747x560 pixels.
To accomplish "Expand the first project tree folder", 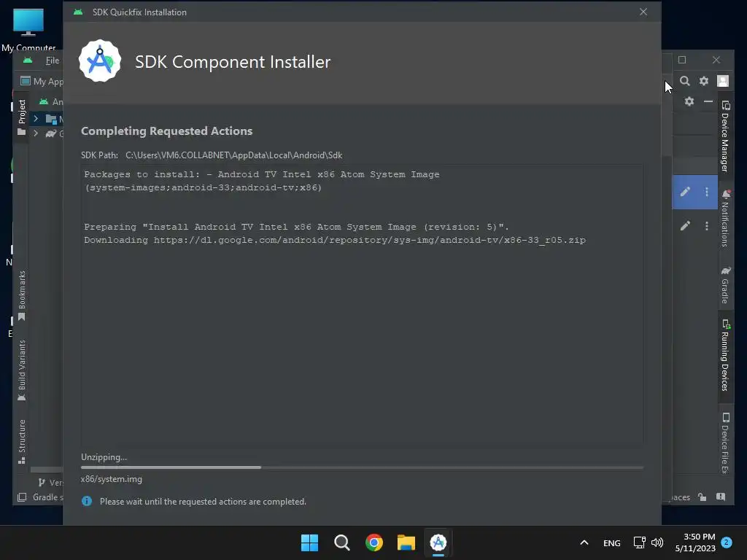I will pos(36,118).
